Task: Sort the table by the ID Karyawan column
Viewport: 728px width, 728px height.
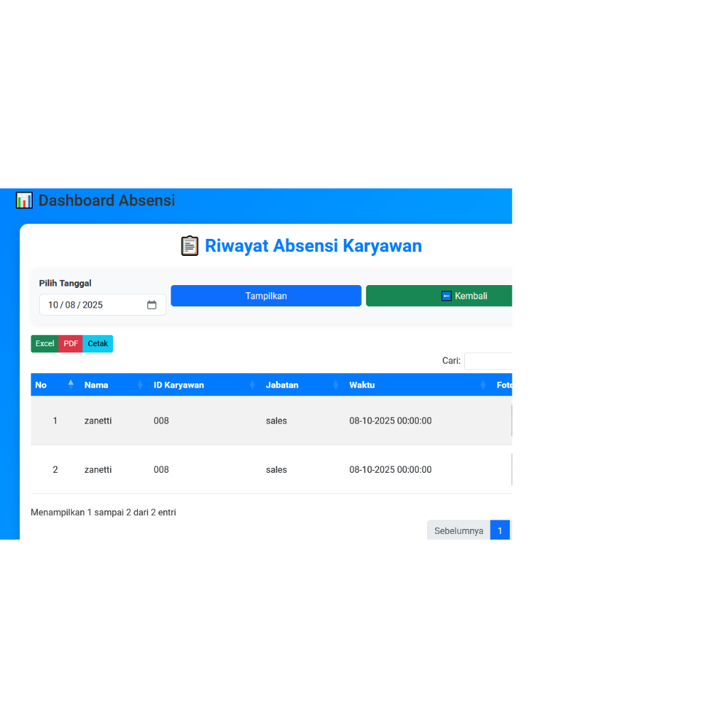Action: (205, 385)
